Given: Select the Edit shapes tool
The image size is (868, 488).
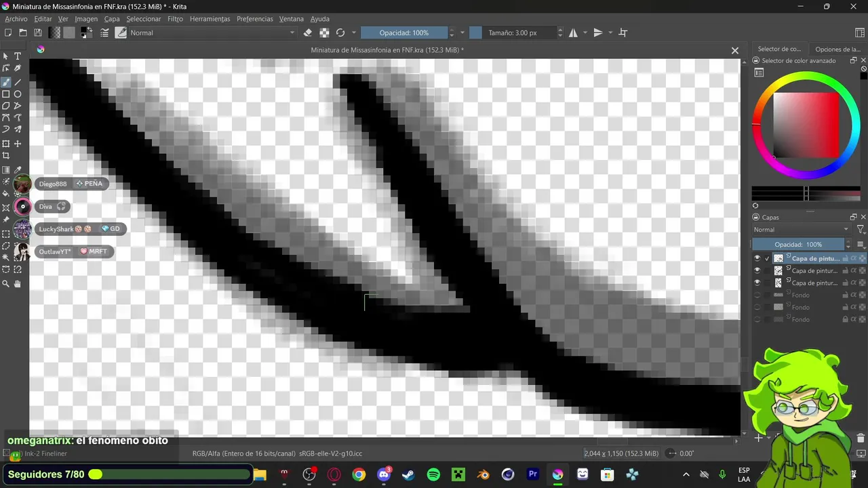Looking at the screenshot, I should click(x=6, y=68).
